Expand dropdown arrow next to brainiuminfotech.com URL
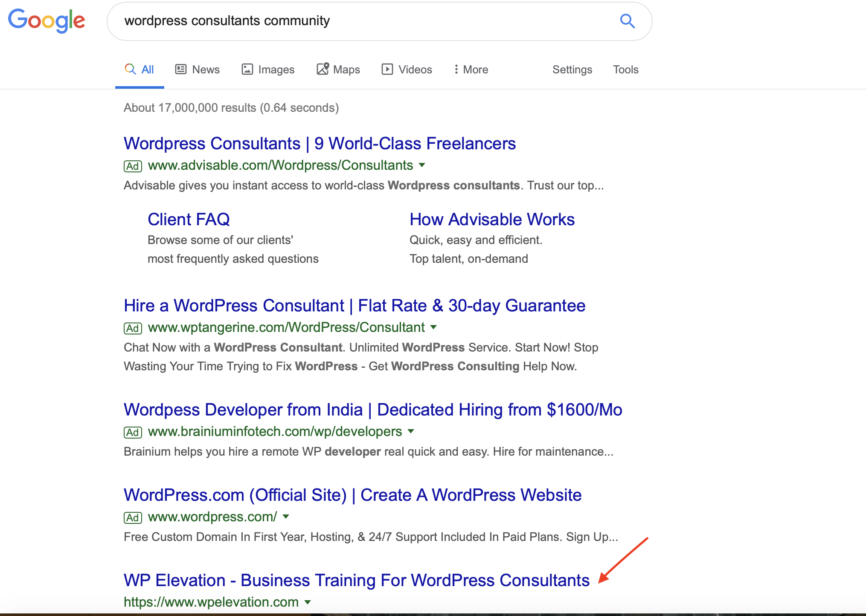This screenshot has height=616, width=866. (x=411, y=431)
